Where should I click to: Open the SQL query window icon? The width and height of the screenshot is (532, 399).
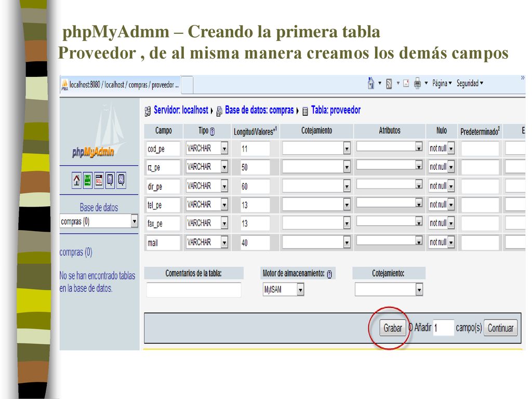99,180
